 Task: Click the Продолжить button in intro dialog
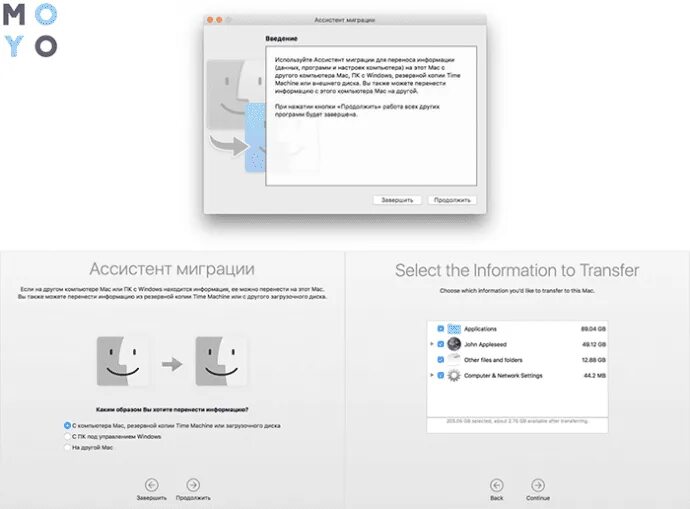[x=452, y=200]
